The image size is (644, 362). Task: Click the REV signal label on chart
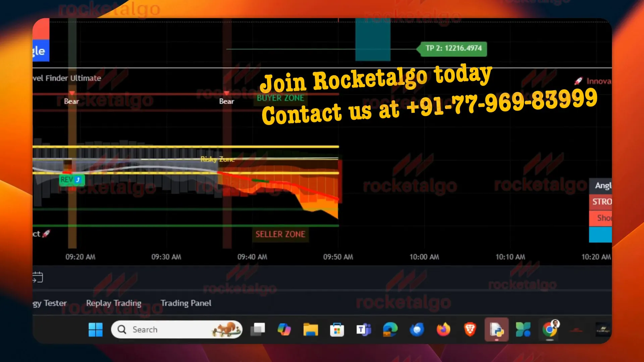click(71, 180)
